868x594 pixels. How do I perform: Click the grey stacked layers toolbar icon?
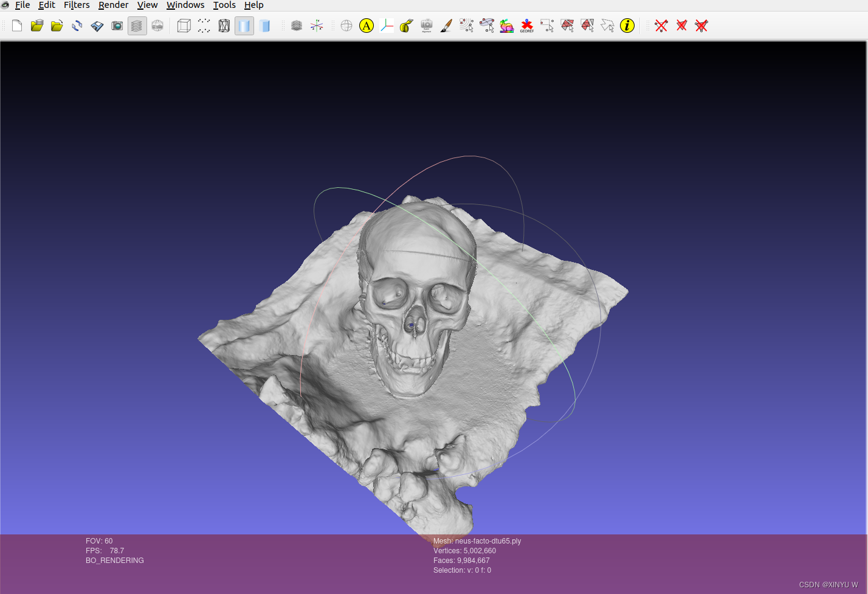[297, 26]
